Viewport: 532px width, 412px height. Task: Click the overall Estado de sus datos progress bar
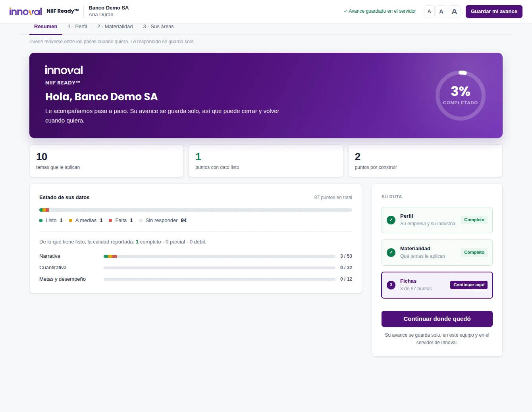click(196, 210)
